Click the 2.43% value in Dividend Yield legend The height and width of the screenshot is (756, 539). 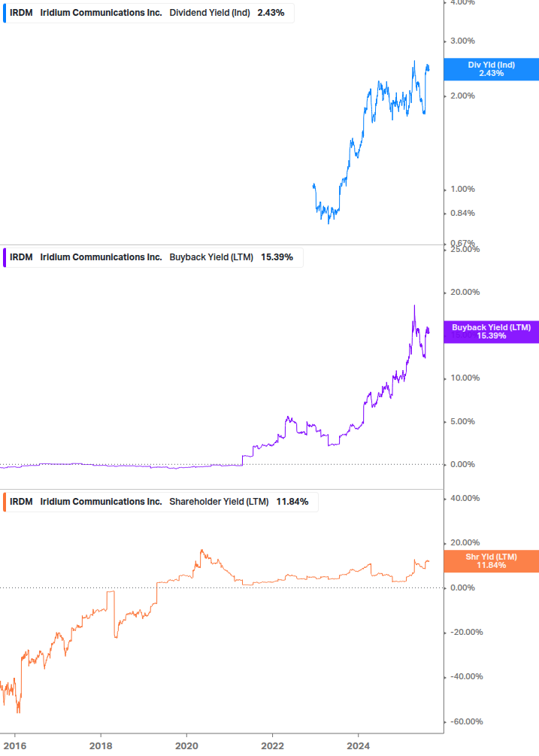pyautogui.click(x=271, y=13)
